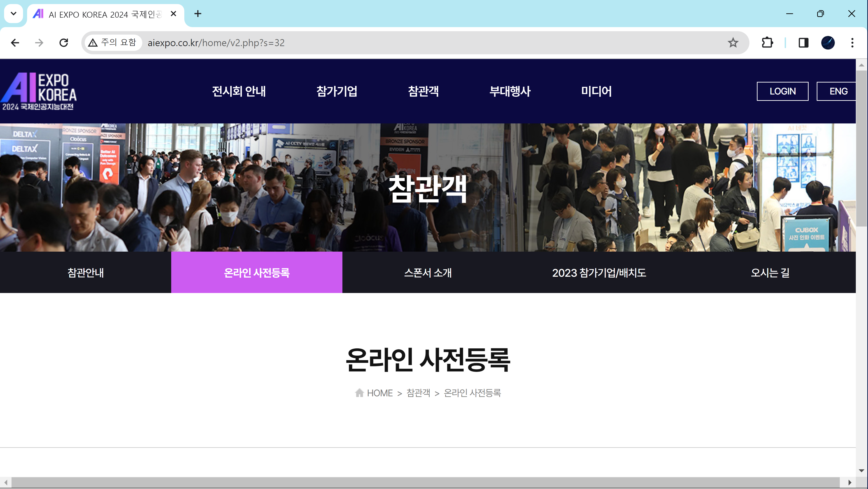This screenshot has width=868, height=489.
Task: Open Chrome three-dot menu
Action: (852, 43)
